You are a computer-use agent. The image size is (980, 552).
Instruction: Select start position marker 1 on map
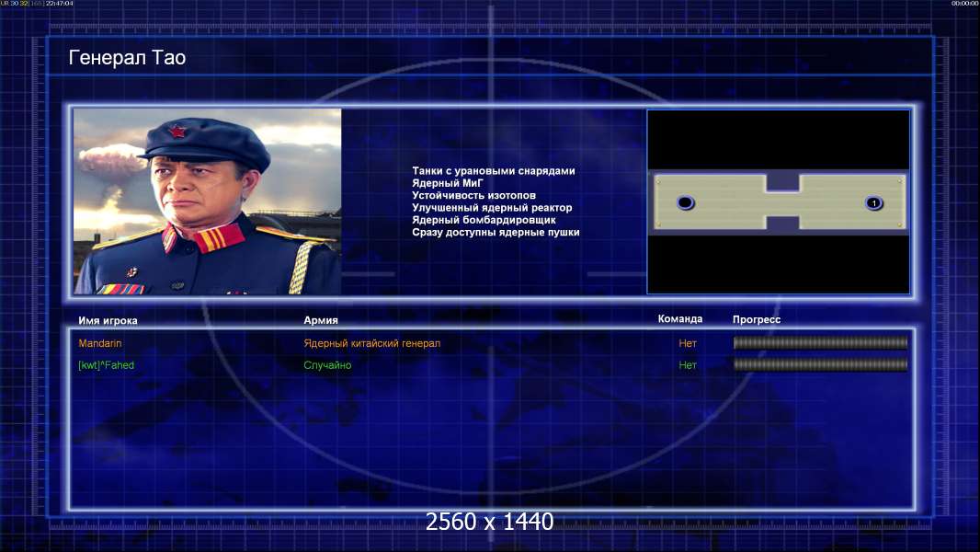click(873, 202)
